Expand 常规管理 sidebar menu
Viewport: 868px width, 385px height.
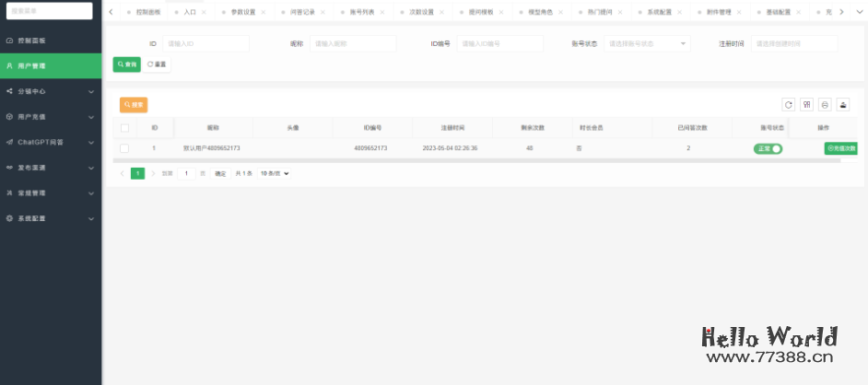point(51,193)
